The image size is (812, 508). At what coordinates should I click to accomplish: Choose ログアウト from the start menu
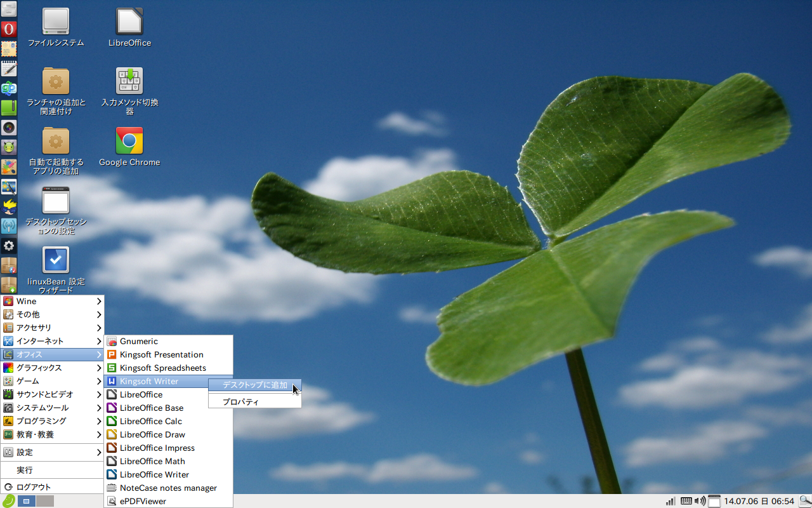tap(52, 487)
